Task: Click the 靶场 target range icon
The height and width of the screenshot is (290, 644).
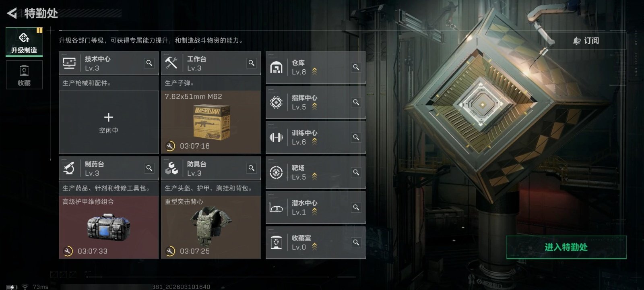Action: 276,172
